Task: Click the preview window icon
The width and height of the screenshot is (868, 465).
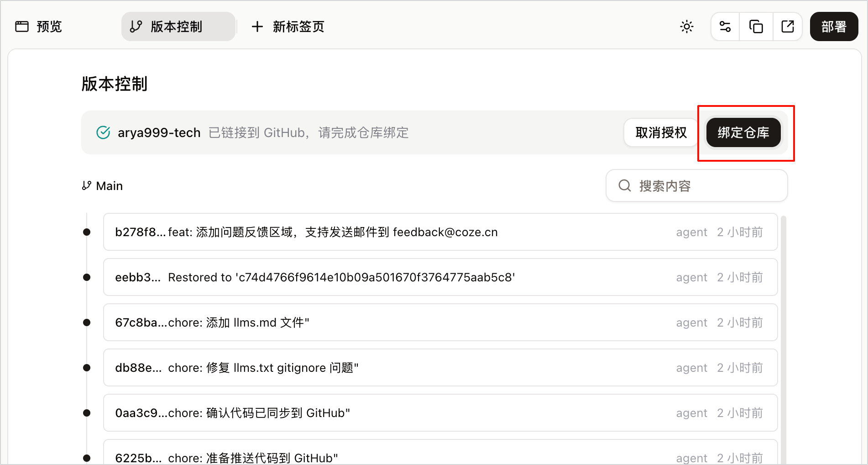Action: pos(22,26)
